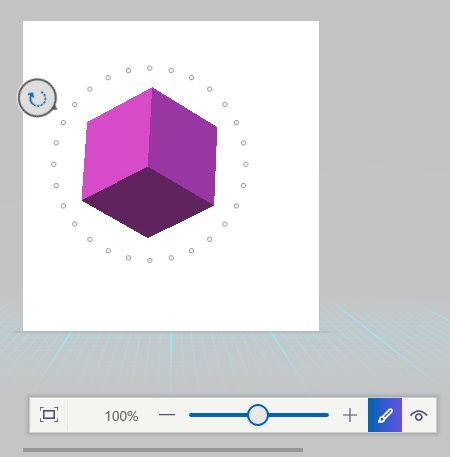Screen dimensions: 450x457
Task: Click the horizontal scrollbar below the toolbar
Action: pyautogui.click(x=163, y=450)
